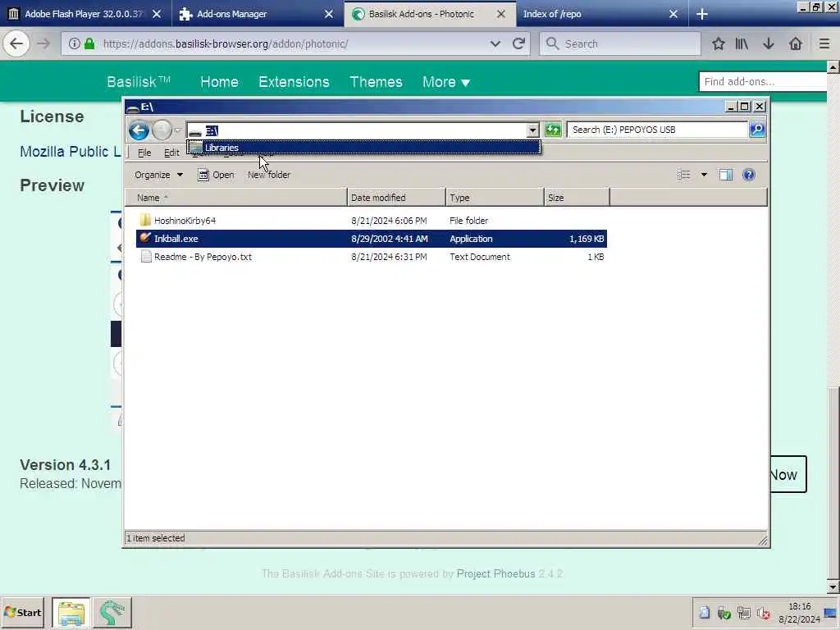Open the Downloads arrow icon
This screenshot has height=630, width=840.
pos(768,43)
